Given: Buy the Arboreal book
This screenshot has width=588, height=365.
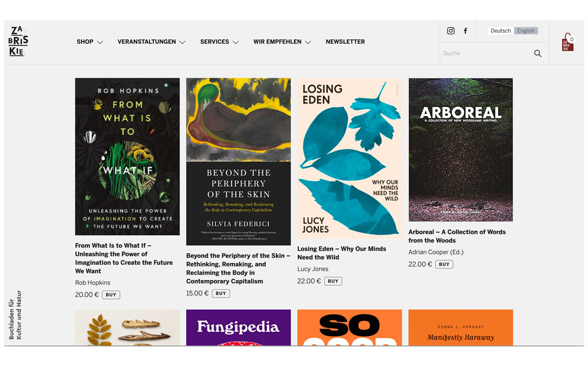Looking at the screenshot, I should (444, 264).
